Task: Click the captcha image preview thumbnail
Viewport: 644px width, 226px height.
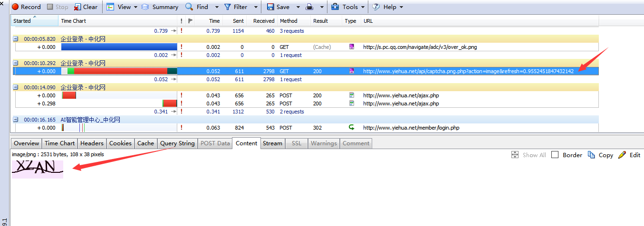Action: [38, 169]
